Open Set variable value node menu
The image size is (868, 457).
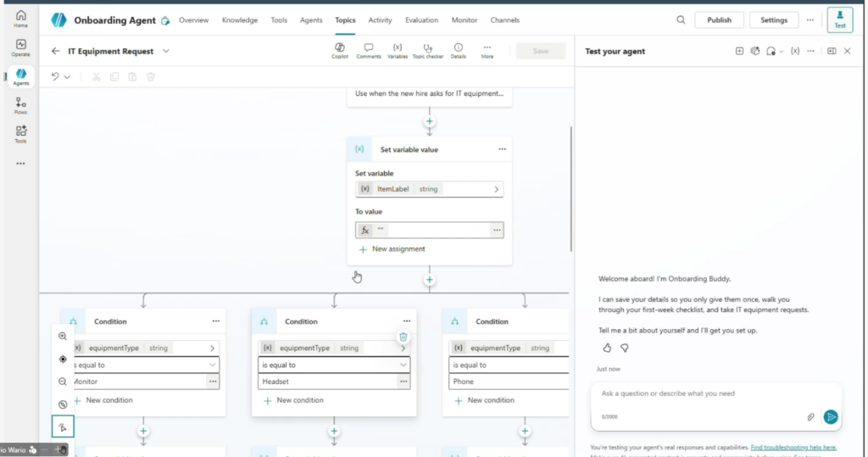click(502, 149)
